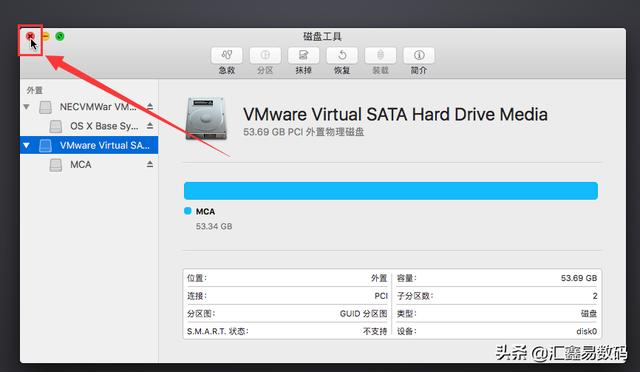Viewport: 640px width, 372px height.
Task: Click the Mount (装载) toolbar icon
Action: (380, 55)
